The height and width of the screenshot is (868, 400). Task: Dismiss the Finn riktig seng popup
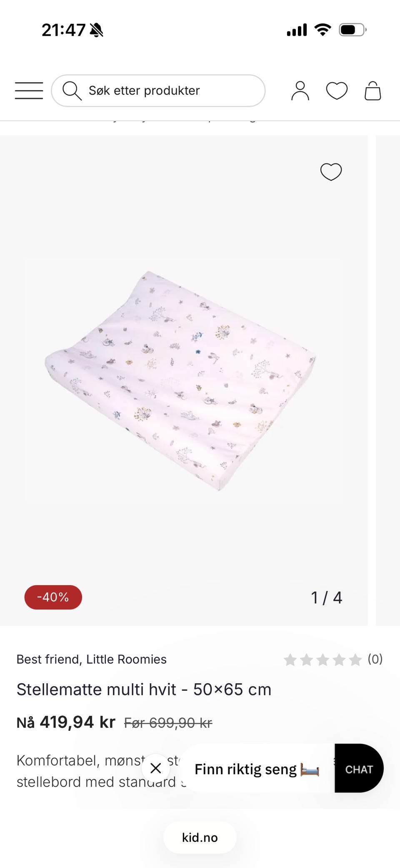point(156,768)
